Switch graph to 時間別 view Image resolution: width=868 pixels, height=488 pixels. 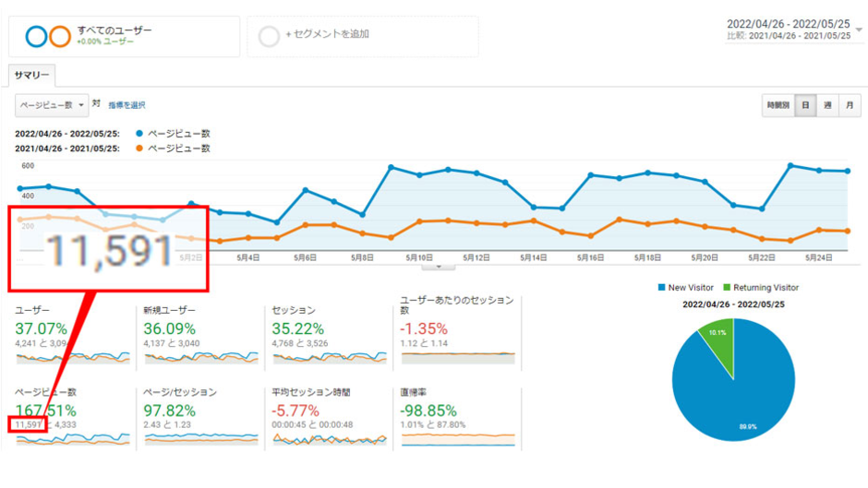[x=778, y=105]
